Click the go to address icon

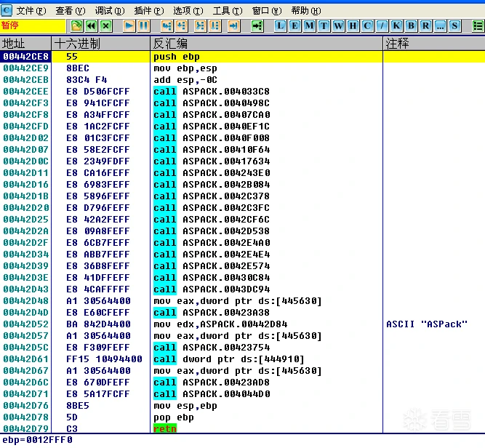coord(257,26)
